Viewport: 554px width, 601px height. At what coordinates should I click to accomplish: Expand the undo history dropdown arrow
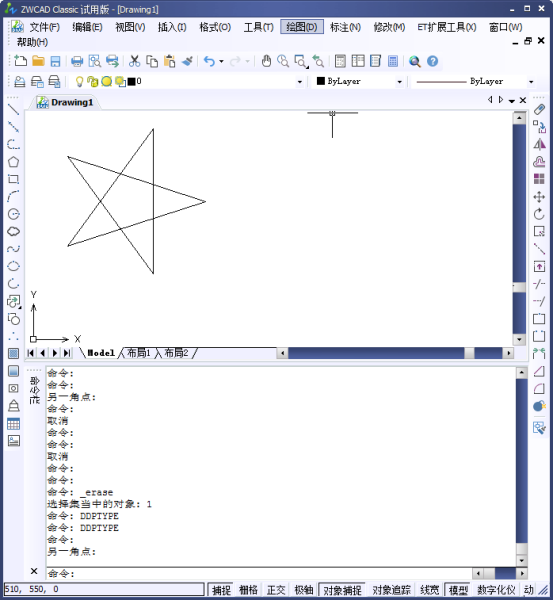(221, 61)
